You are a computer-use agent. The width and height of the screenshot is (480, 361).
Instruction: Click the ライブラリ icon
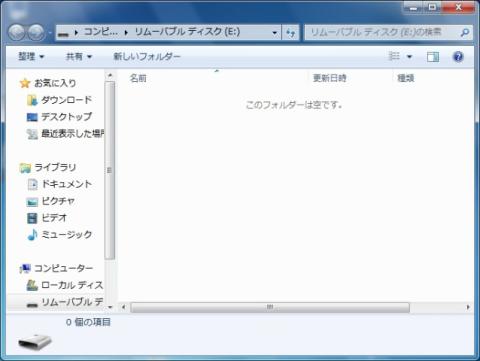25,168
